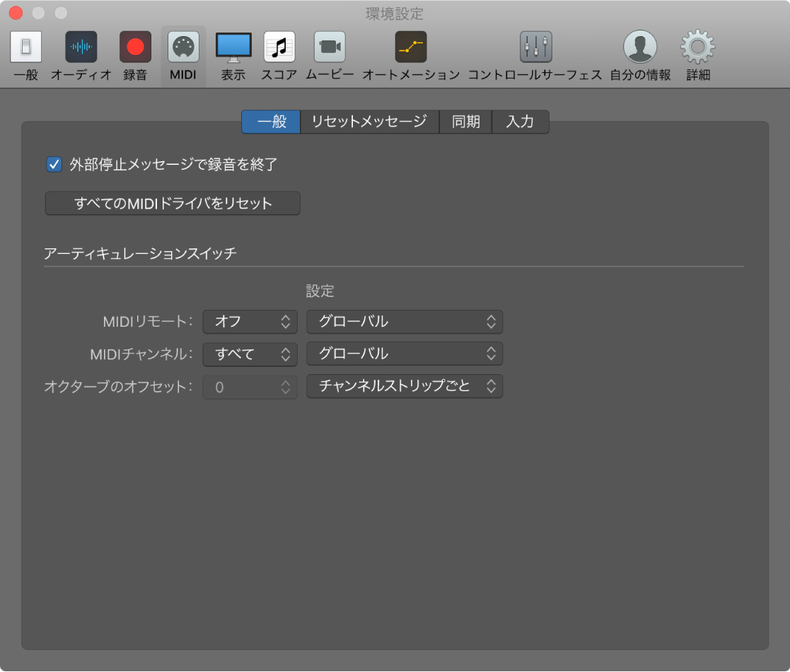Open the MIDIリモート dropdown

pos(250,322)
